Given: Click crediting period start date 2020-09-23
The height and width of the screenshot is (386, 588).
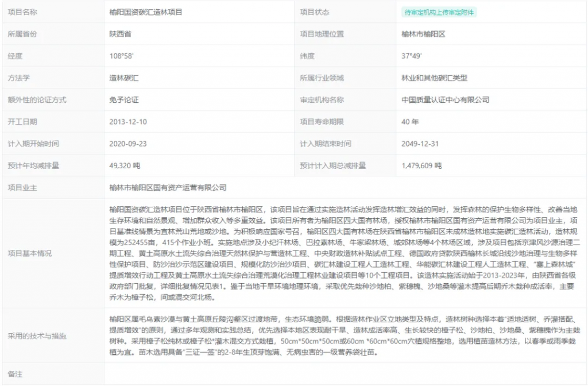Looking at the screenshot, I should 128,144.
